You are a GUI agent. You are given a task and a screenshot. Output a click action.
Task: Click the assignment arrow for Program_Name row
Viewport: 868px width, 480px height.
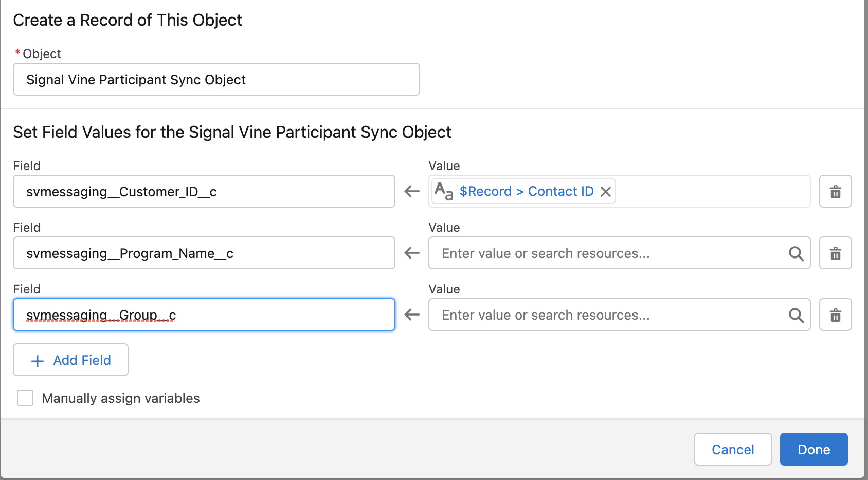[x=412, y=253]
